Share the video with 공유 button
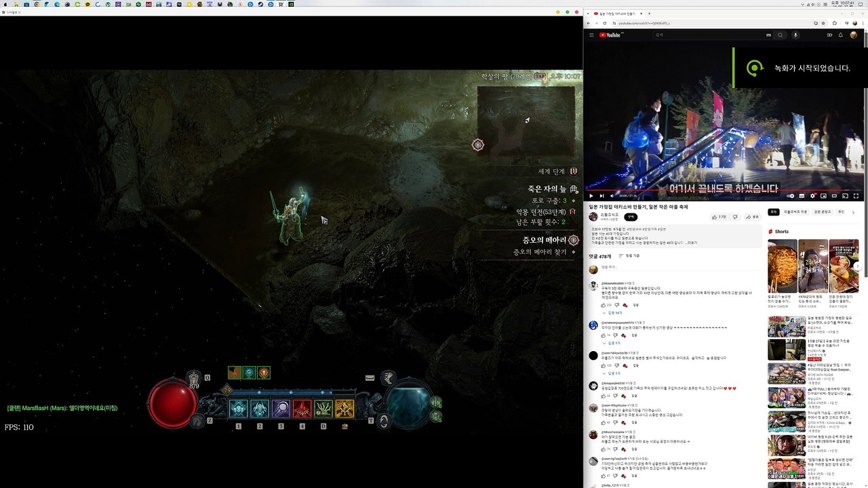The width and height of the screenshot is (868, 488). tap(752, 217)
